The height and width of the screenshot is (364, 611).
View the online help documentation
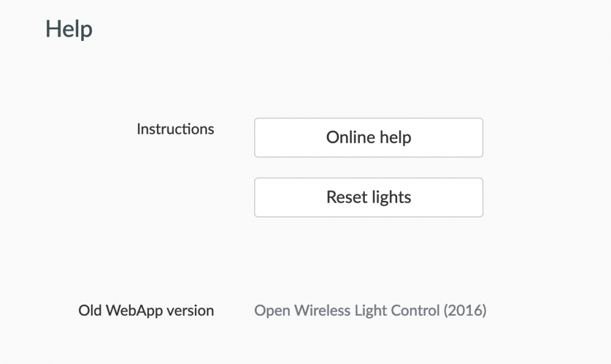pyautogui.click(x=368, y=137)
